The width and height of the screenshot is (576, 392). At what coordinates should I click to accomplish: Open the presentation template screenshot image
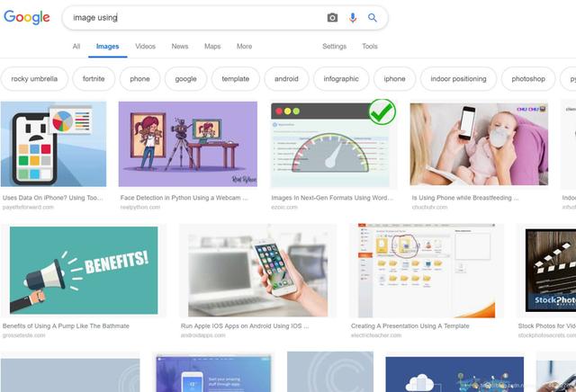(427, 270)
